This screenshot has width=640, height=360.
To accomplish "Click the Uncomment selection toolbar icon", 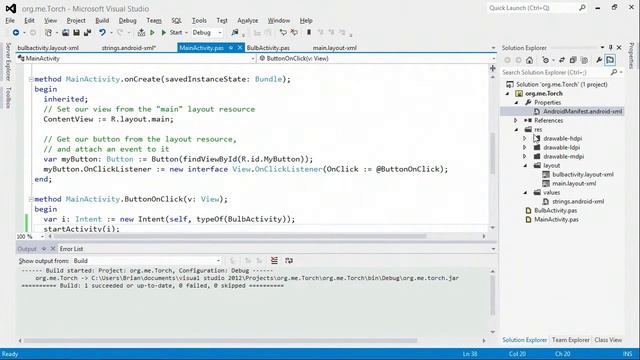I will coord(293,33).
